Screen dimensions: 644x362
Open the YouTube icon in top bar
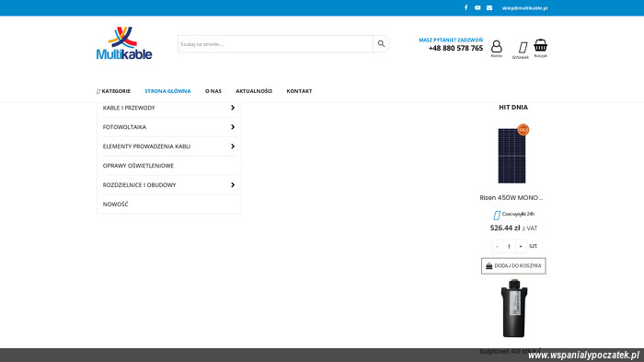click(477, 7)
